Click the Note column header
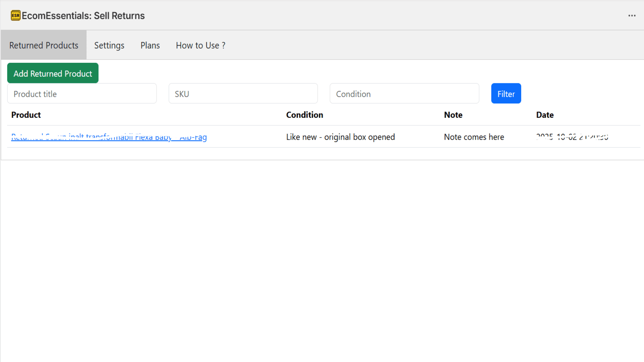This screenshot has height=362, width=644. point(453,115)
